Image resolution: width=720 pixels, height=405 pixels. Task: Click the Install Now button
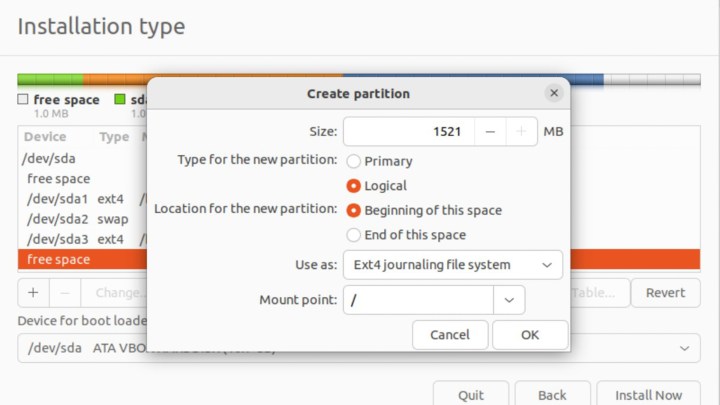(648, 394)
